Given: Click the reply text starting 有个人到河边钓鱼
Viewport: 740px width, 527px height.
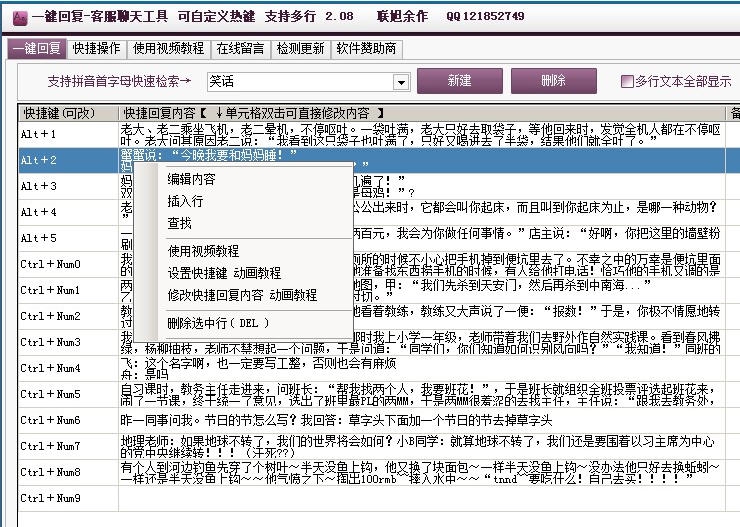Looking at the screenshot, I should coord(421,472).
